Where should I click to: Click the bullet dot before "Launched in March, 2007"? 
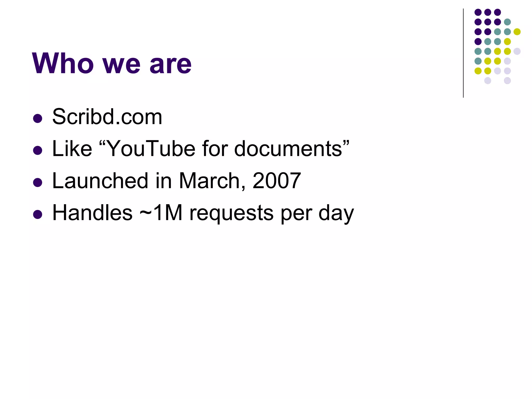coord(38,182)
